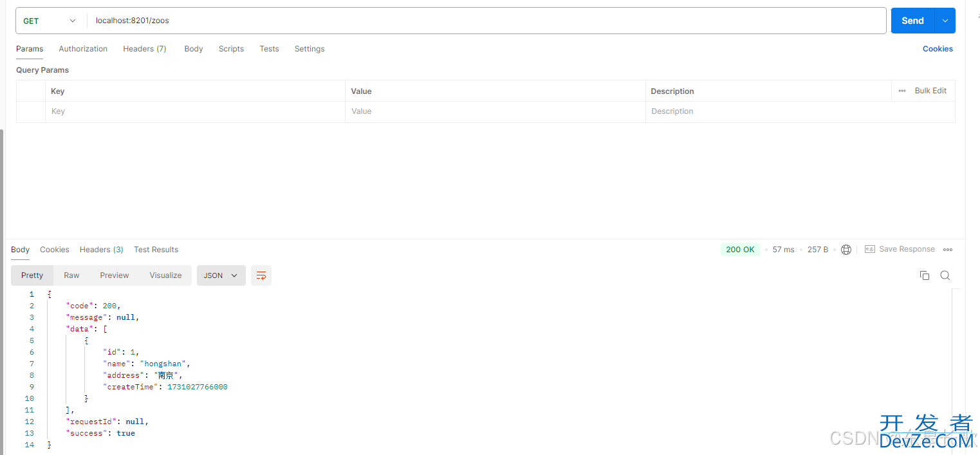Open the request Settings tab

310,49
